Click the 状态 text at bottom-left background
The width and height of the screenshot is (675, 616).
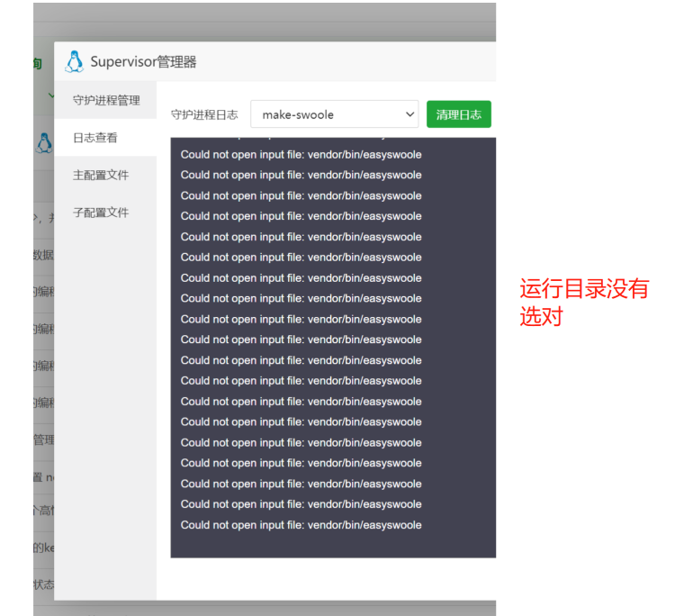(43, 584)
